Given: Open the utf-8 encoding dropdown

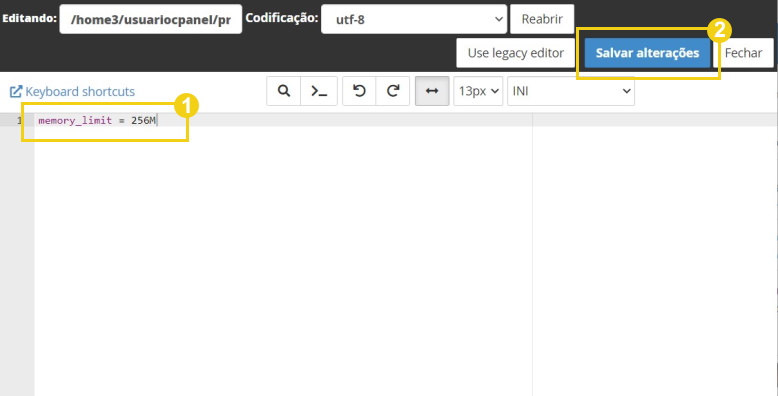Looking at the screenshot, I should pyautogui.click(x=414, y=19).
